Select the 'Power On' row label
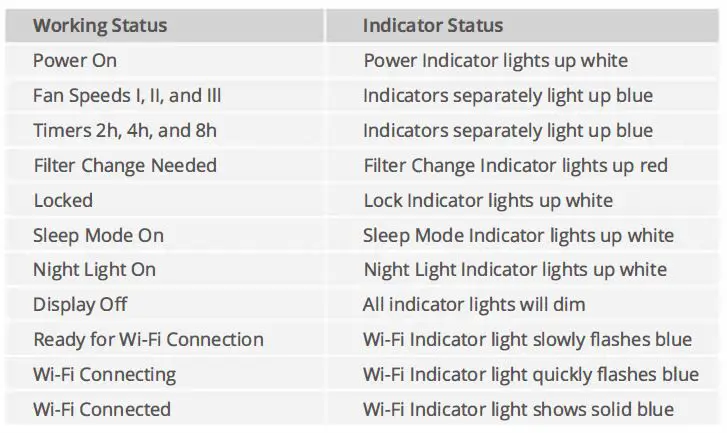The width and height of the screenshot is (727, 433). [x=75, y=60]
